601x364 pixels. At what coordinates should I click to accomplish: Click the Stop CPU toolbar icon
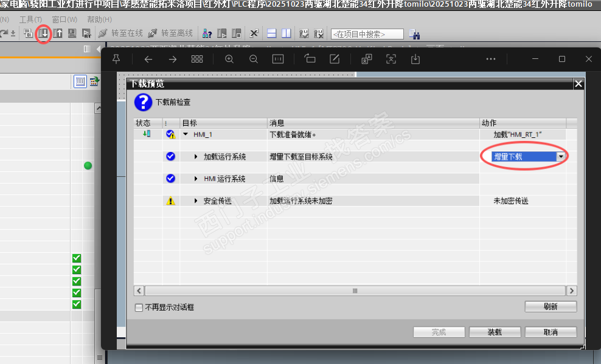click(237, 33)
